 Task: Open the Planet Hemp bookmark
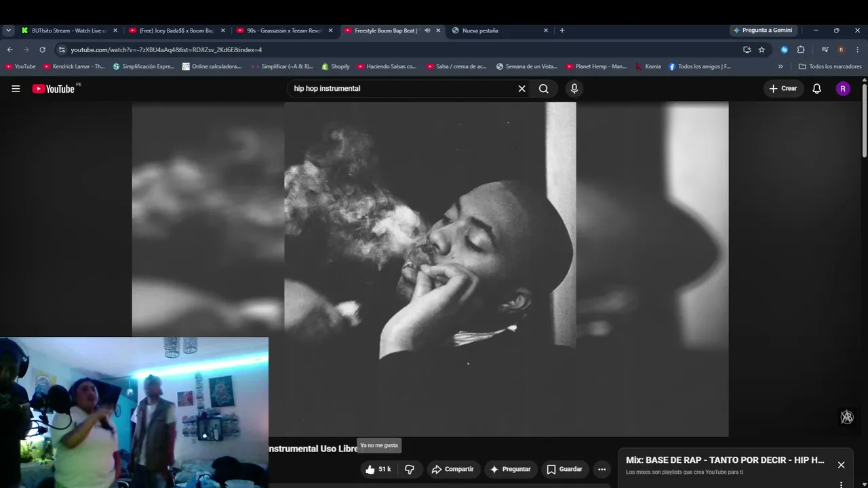596,66
